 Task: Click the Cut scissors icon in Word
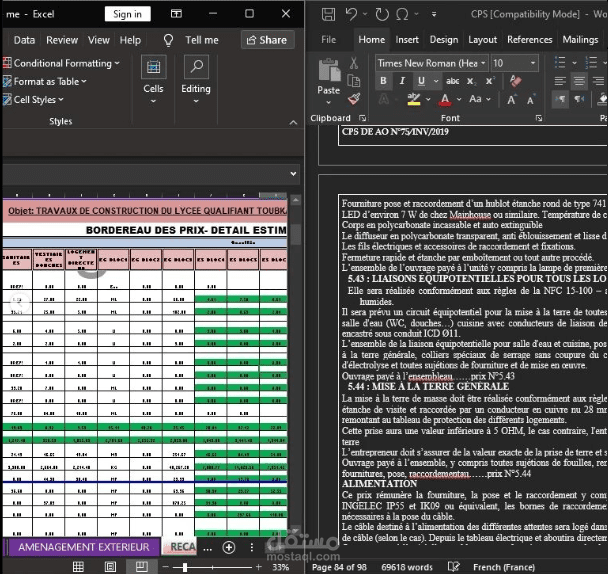[x=354, y=63]
